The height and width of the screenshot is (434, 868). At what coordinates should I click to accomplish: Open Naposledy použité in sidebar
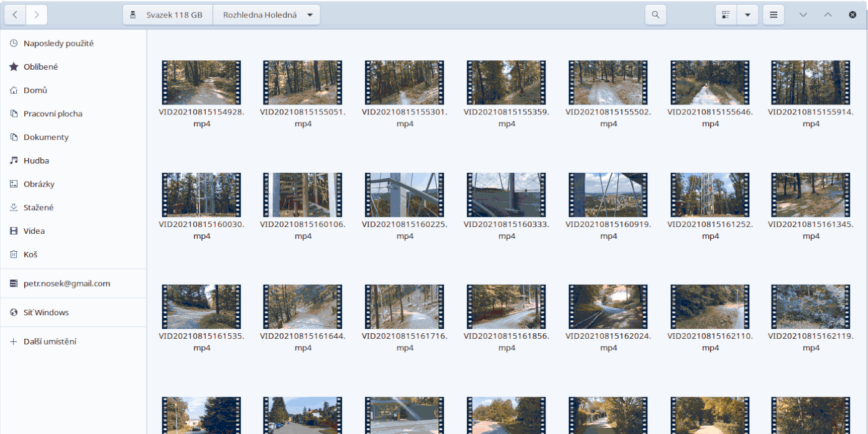pos(58,44)
